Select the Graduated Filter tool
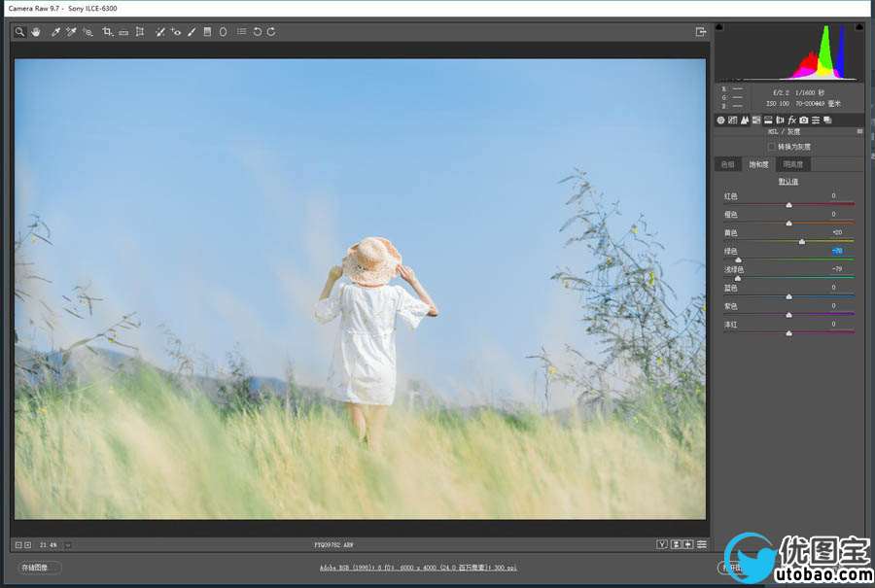 click(x=207, y=32)
